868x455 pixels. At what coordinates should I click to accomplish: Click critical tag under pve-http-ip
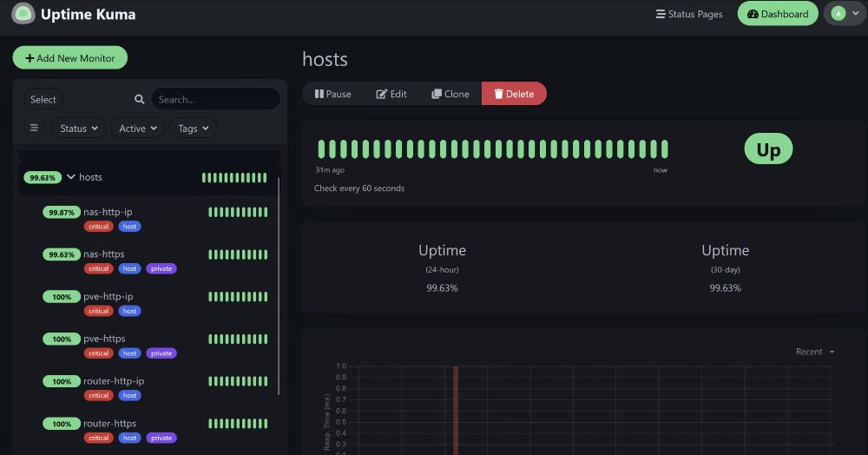point(99,311)
